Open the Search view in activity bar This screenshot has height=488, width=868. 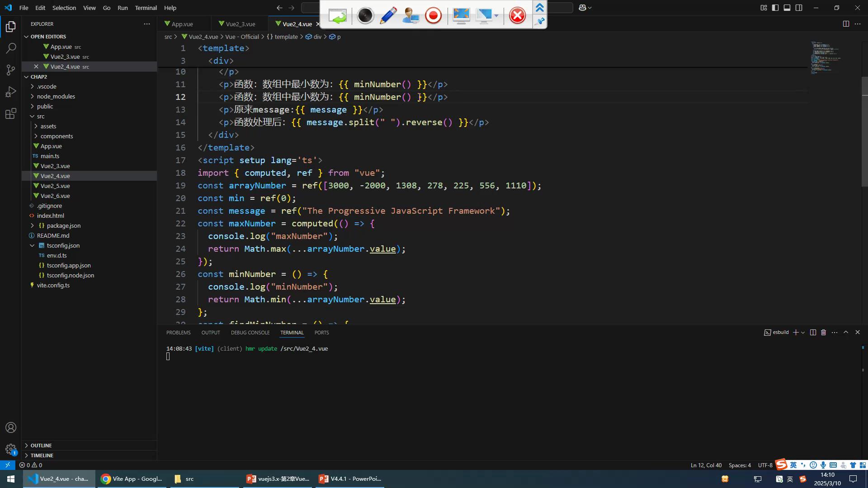coord(11,48)
